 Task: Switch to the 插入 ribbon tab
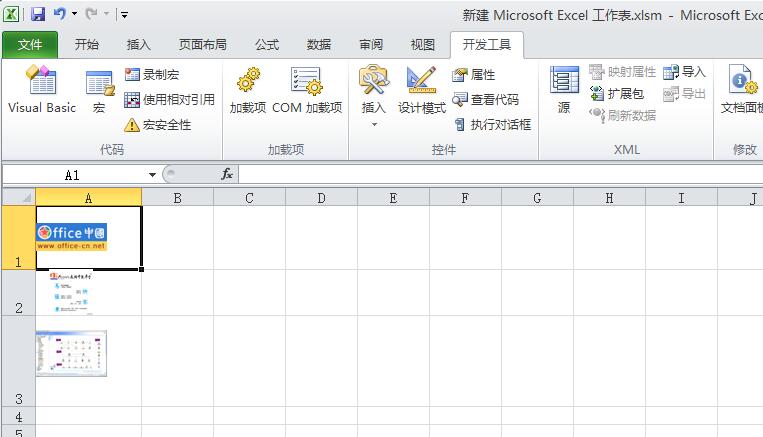click(139, 45)
